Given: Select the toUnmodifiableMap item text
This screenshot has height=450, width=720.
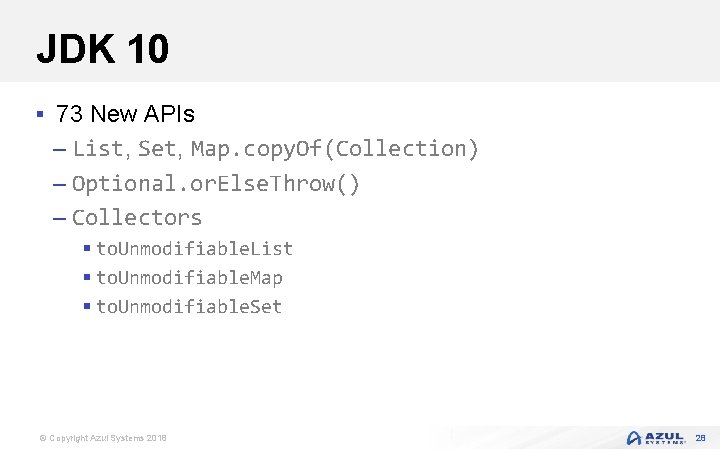Looking at the screenshot, I should pos(189,277).
